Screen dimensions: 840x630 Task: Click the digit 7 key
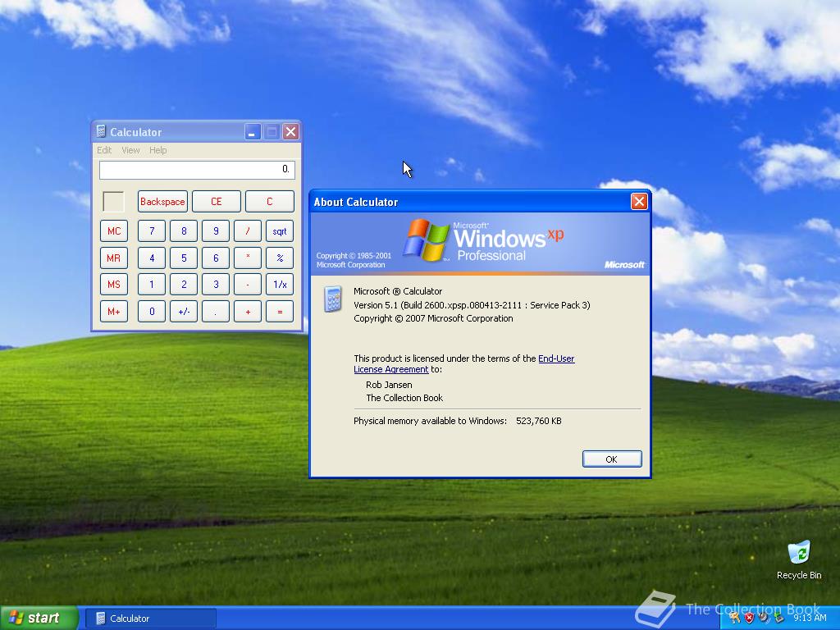pyautogui.click(x=152, y=231)
